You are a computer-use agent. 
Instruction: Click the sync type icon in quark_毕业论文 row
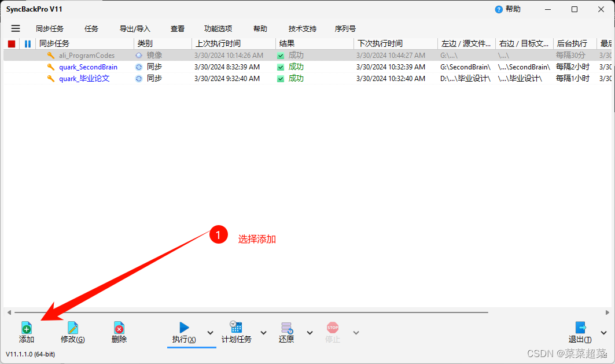(139, 79)
